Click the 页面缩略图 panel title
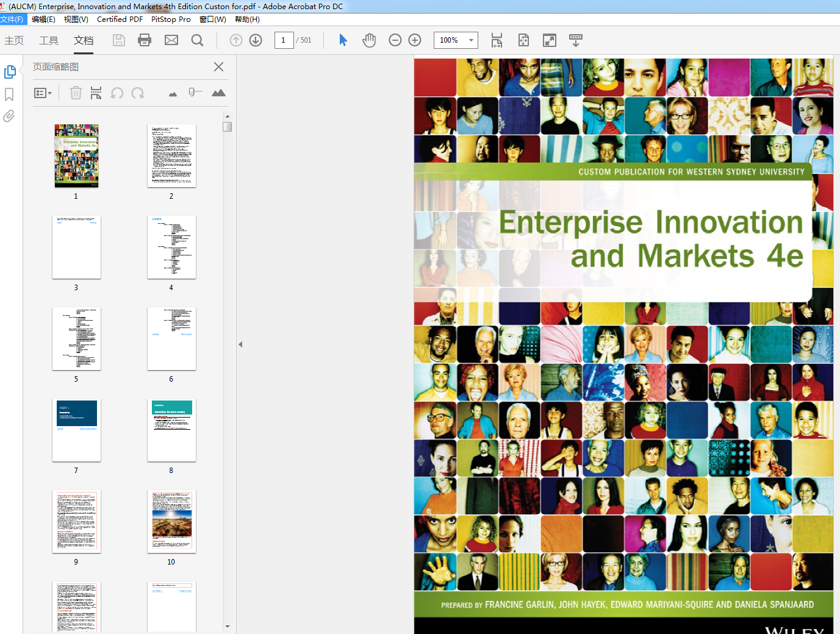Image resolution: width=840 pixels, height=634 pixels. click(56, 67)
